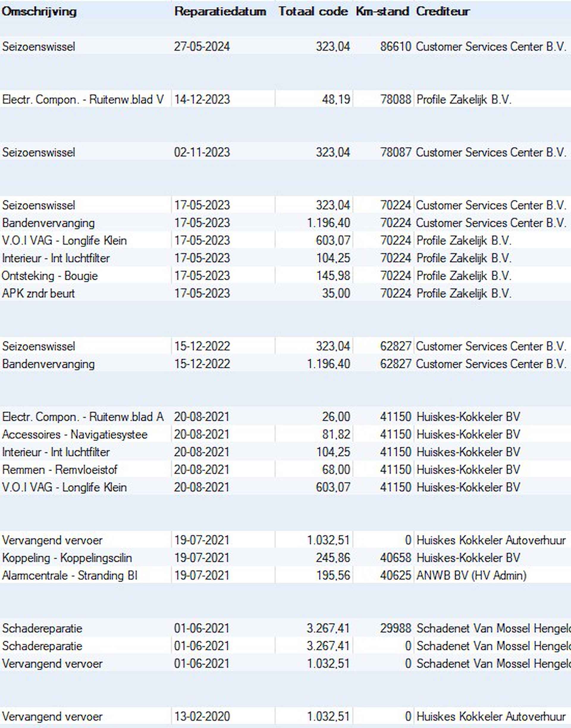Click the km-stand value 40625
571x728 pixels.
(396, 576)
